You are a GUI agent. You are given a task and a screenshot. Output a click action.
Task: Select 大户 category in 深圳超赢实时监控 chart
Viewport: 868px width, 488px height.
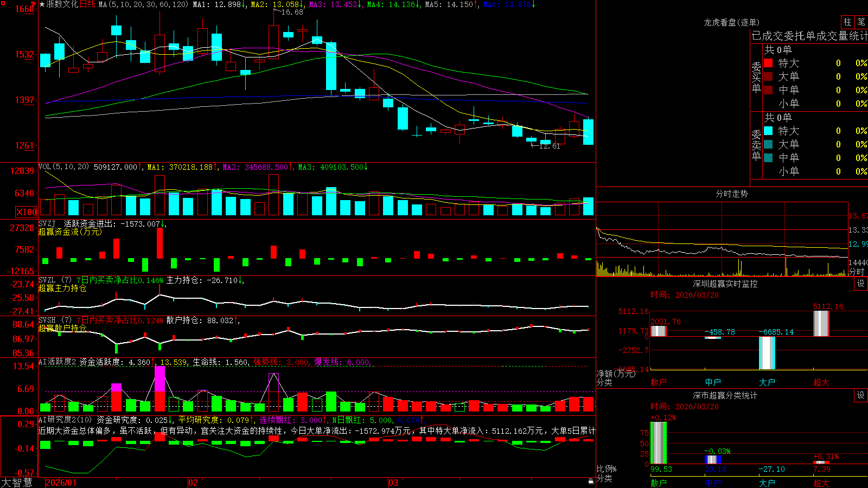(767, 382)
